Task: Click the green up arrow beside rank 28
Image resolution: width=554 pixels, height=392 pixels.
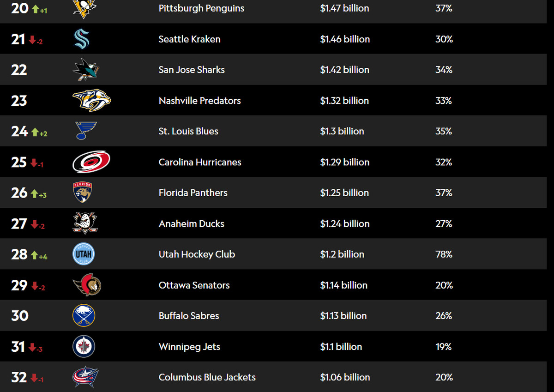Action: [x=35, y=255]
